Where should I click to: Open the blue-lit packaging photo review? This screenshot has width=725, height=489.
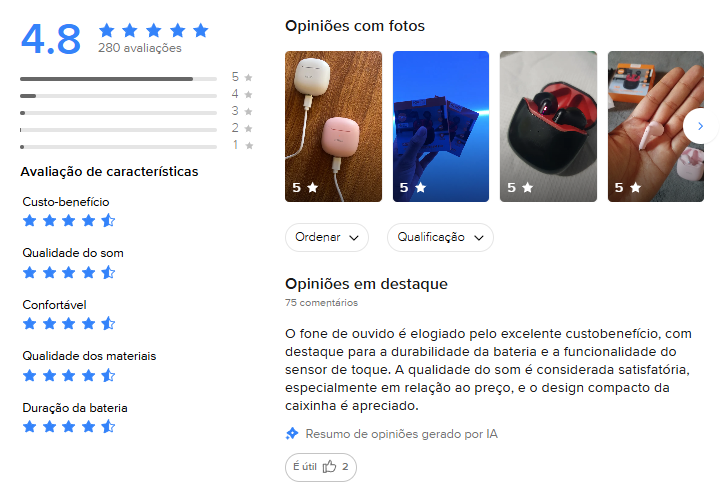coord(441,126)
